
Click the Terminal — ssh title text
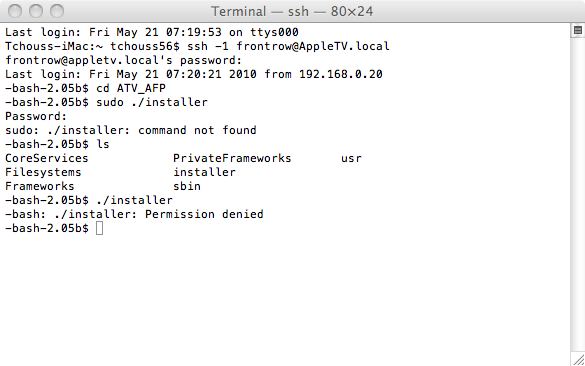pos(292,11)
